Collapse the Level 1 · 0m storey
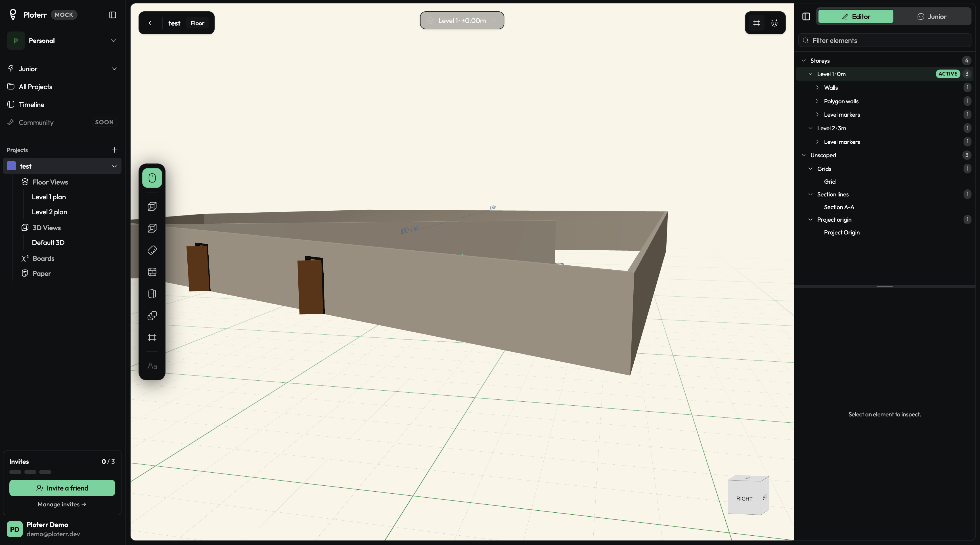The image size is (980, 545). coord(810,74)
